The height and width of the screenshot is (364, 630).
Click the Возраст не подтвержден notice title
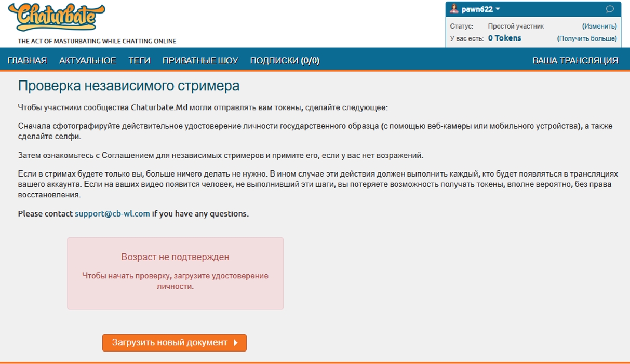pyautogui.click(x=175, y=257)
